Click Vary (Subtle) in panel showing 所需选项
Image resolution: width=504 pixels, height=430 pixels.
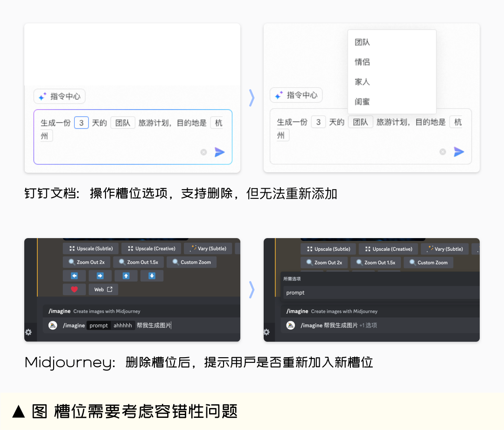tap(445, 249)
